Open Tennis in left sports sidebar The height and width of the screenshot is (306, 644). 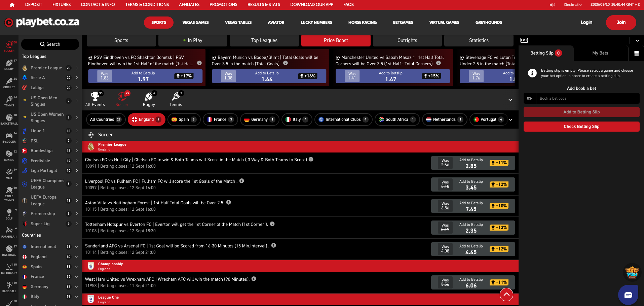tap(9, 101)
